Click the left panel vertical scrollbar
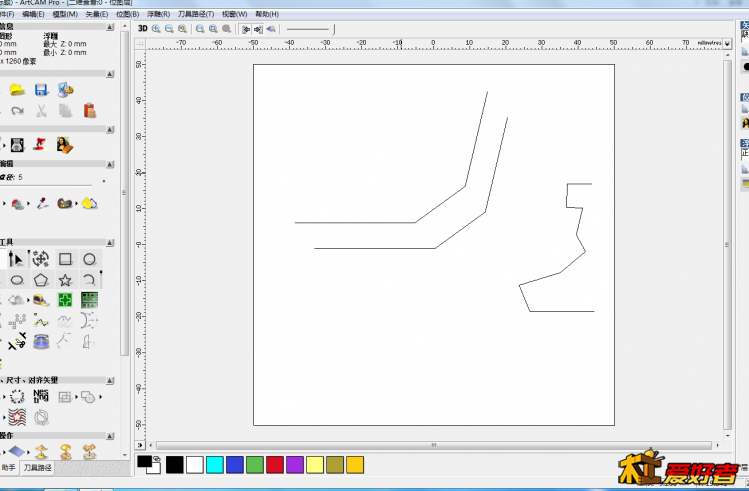This screenshot has height=491, width=749. point(124,193)
